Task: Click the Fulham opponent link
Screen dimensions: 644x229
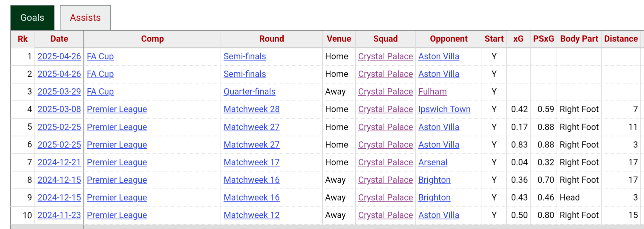Action: coord(432,92)
